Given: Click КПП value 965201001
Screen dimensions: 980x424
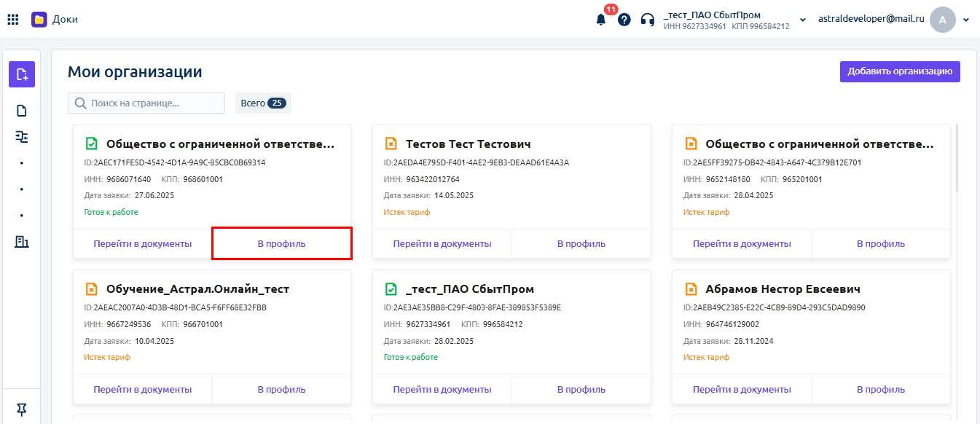Looking at the screenshot, I should coord(802,179).
